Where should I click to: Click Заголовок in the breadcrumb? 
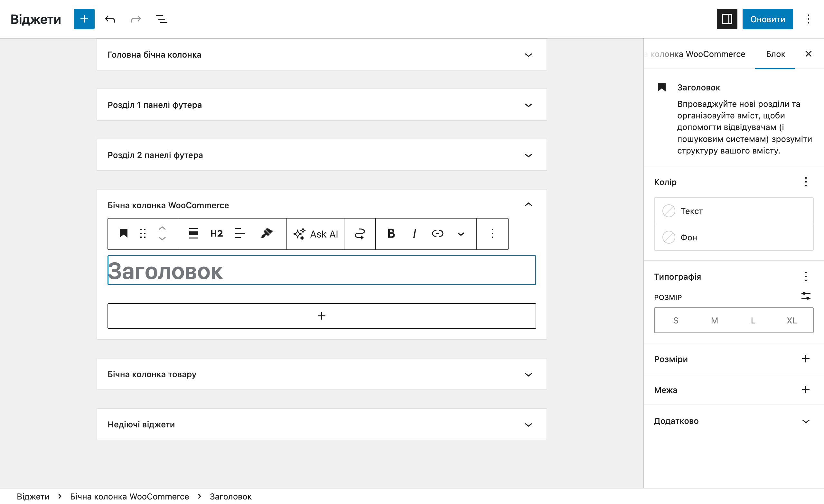pos(231,497)
